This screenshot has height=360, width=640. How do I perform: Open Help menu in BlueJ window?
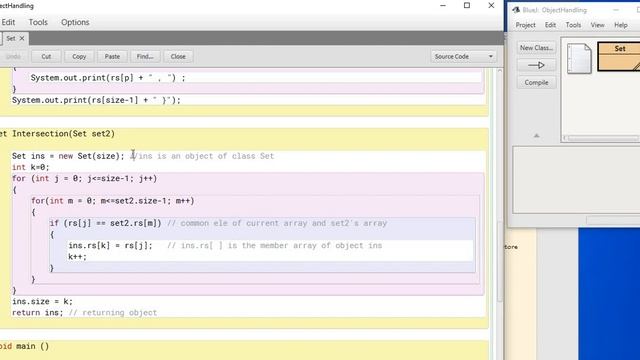pos(621,25)
